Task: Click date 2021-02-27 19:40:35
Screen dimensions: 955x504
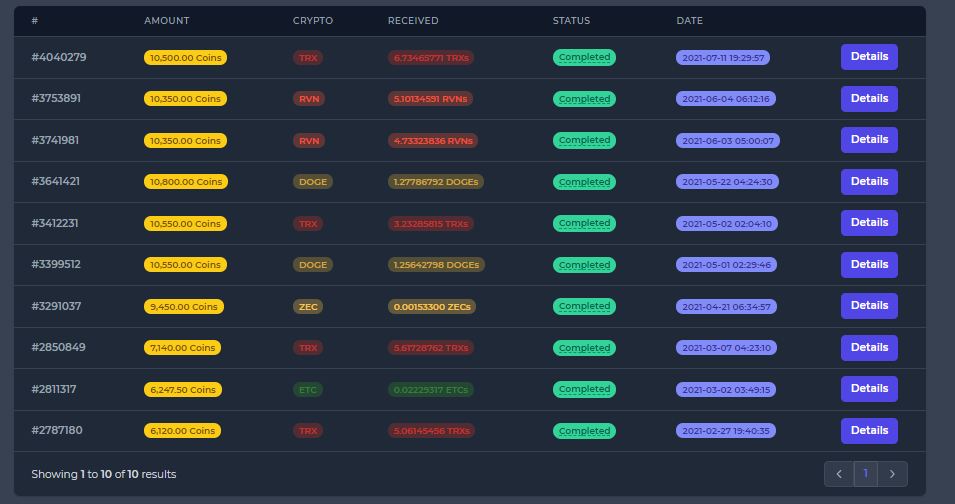Action: [x=726, y=431]
